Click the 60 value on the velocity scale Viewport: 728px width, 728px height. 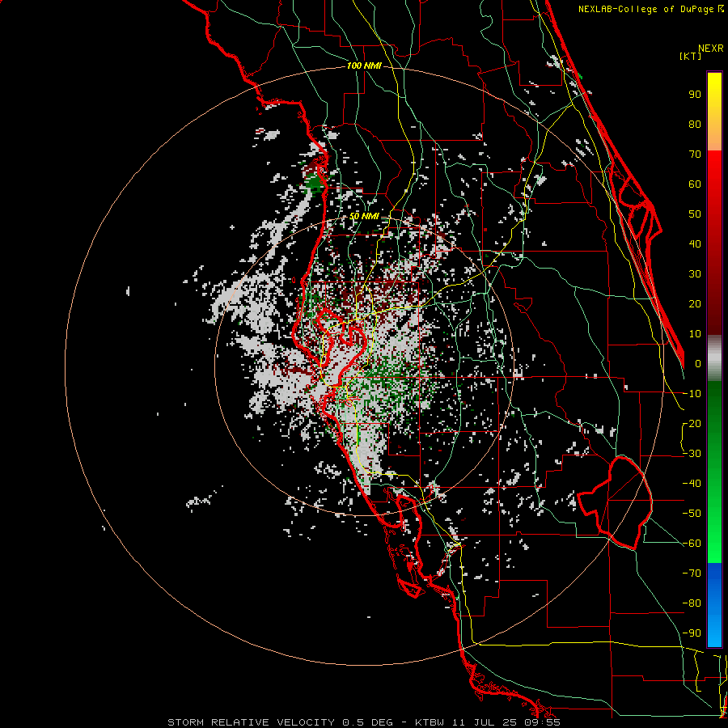click(695, 184)
